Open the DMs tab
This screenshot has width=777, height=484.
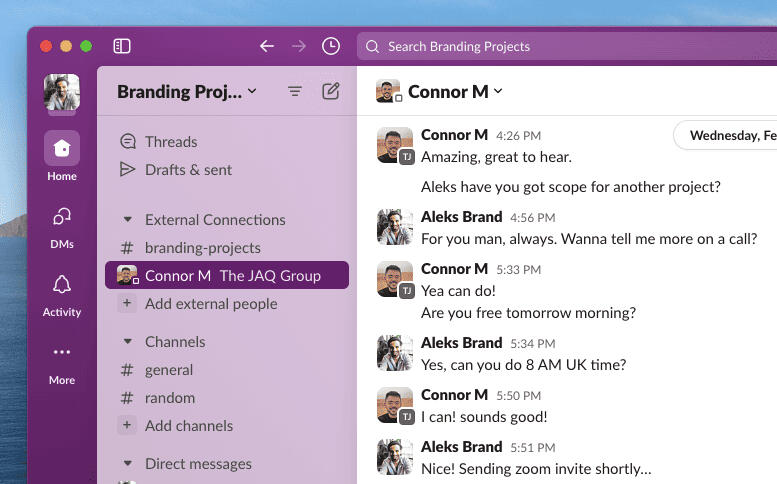[62, 228]
